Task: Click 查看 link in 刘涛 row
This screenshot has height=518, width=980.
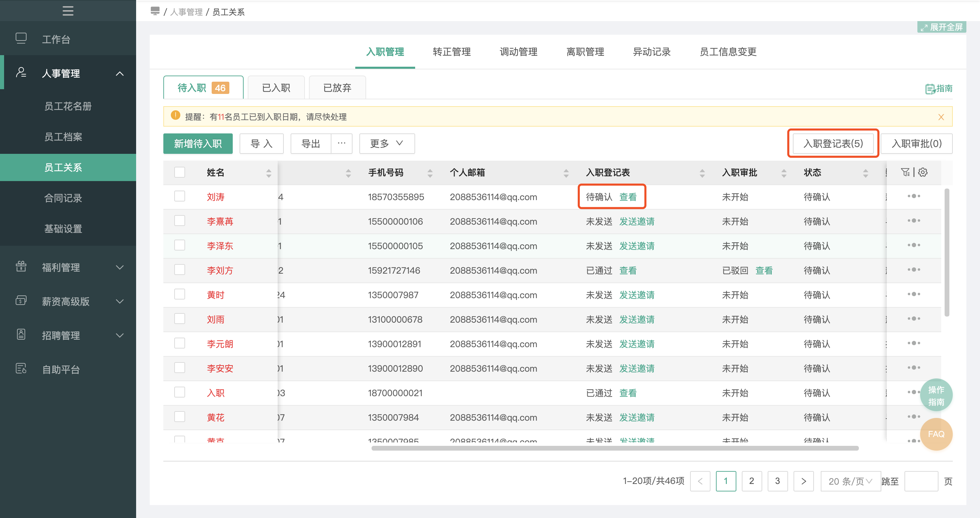Action: click(x=628, y=197)
